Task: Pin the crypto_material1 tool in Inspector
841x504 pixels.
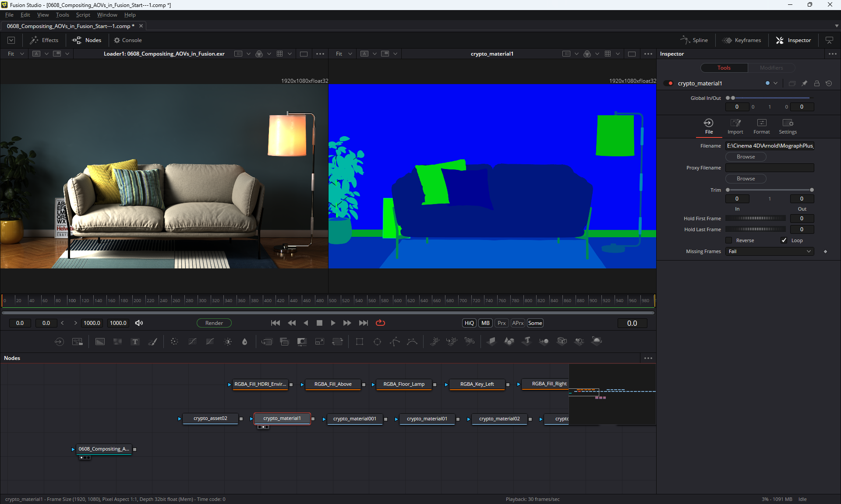Action: [804, 83]
